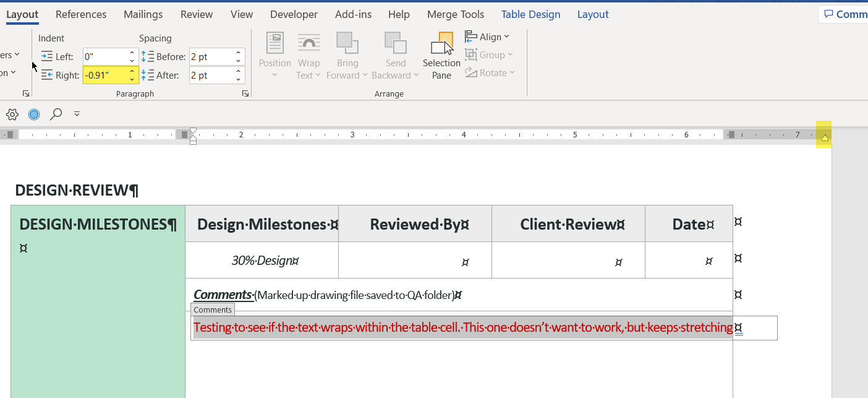The height and width of the screenshot is (398, 868).
Task: Click the Comments button at top right
Action: click(x=844, y=14)
